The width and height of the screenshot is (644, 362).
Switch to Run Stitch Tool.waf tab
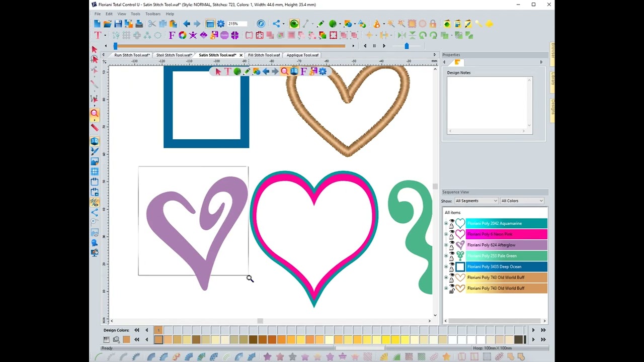pos(132,55)
